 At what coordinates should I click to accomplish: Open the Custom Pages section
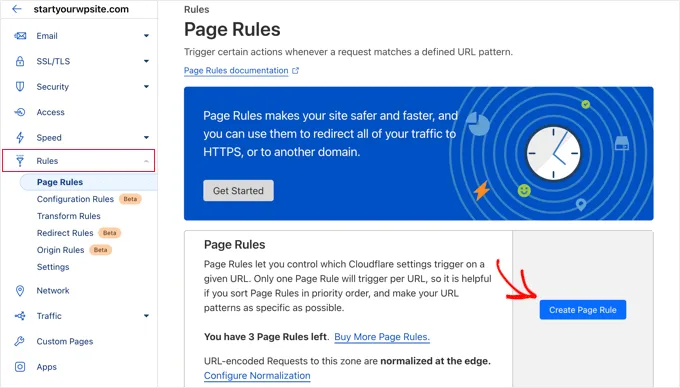coord(65,341)
